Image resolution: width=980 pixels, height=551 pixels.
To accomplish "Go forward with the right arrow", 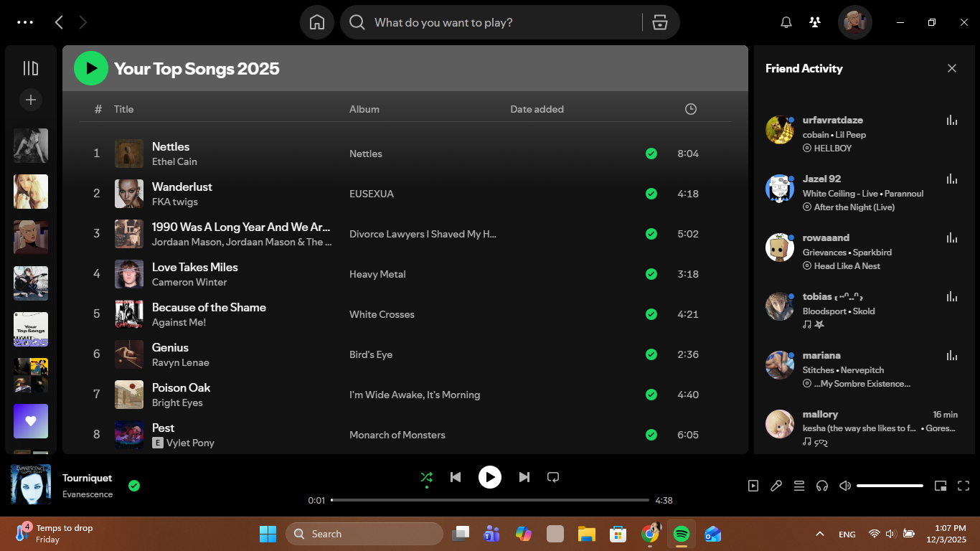I will [83, 22].
